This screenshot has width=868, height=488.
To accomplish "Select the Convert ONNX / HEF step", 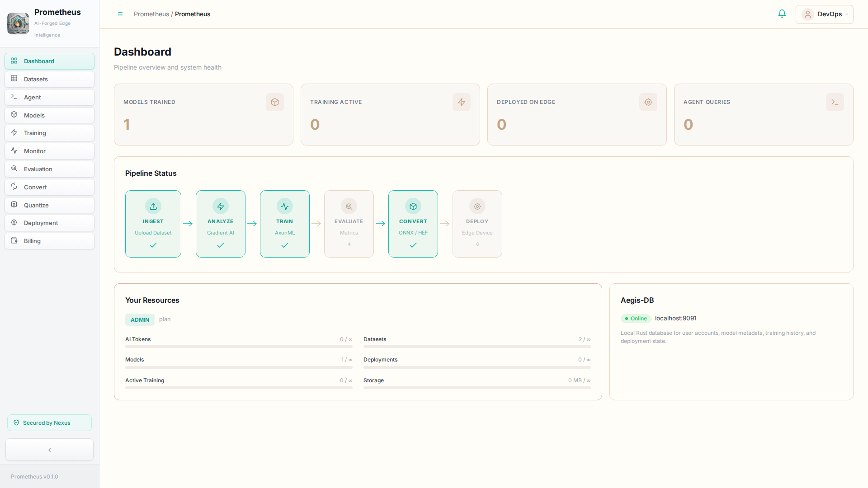I will pos(413,224).
